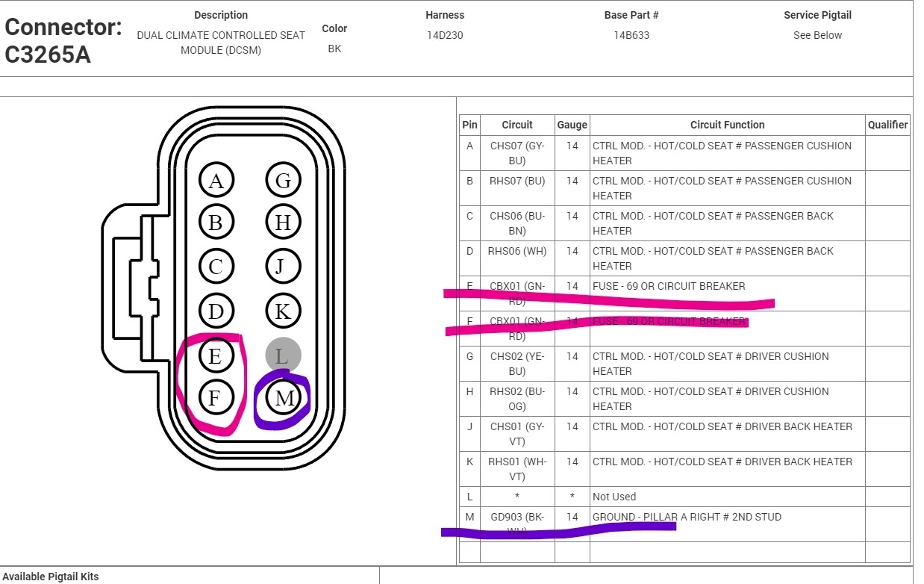
Task: Click the 'Base Part #' header label
Action: pyautogui.click(x=631, y=15)
